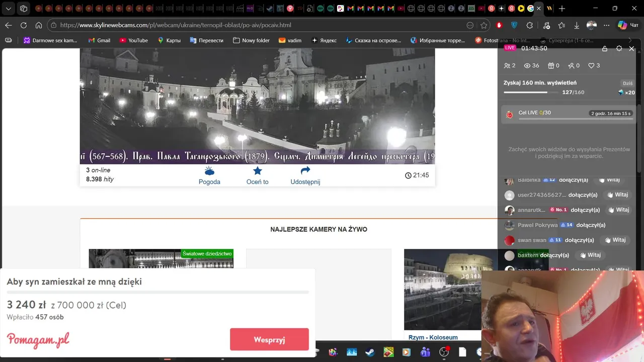Open the vadim bookmark
Screen dimensions: 644x362
click(x=290, y=40)
